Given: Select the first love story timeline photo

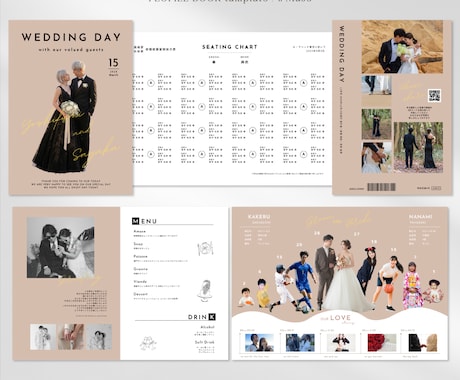Looking at the screenshot, I should [x=259, y=343].
